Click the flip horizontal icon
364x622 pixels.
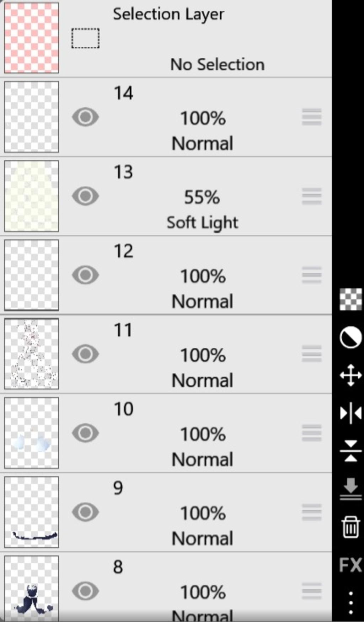click(x=350, y=413)
